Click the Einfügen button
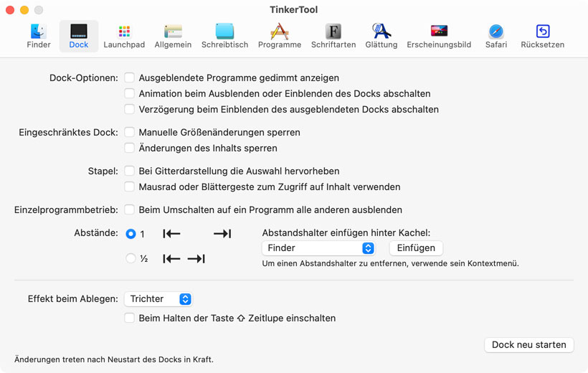 click(x=416, y=247)
